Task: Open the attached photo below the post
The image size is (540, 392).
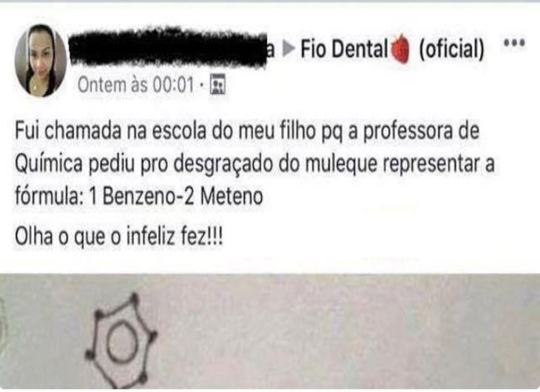Action: tap(270, 331)
